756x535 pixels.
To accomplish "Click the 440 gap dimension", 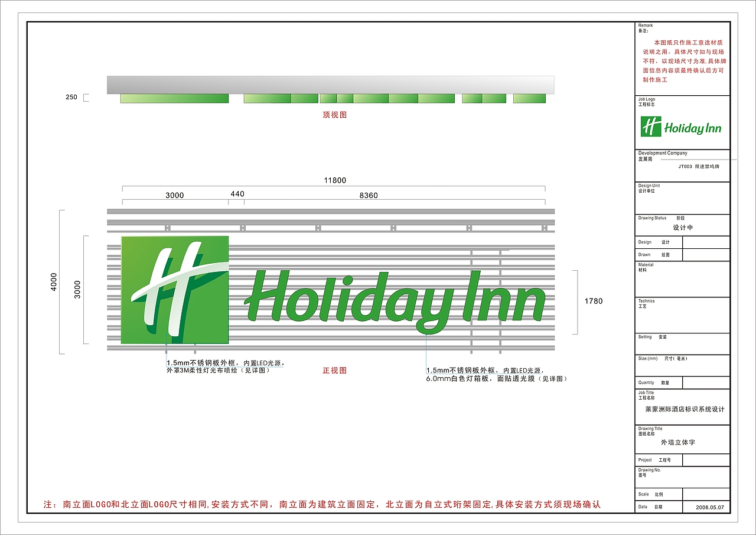I will point(237,194).
